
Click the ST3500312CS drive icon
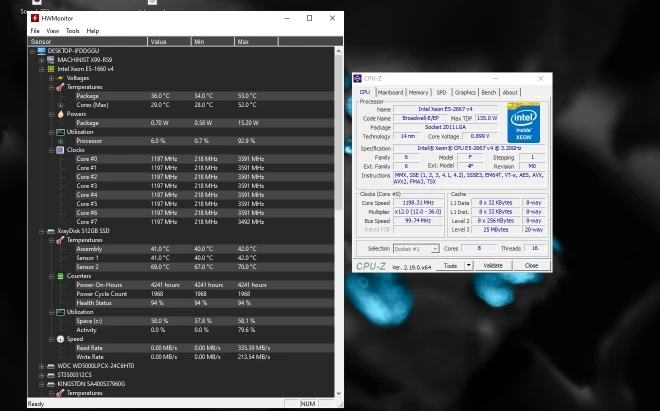51,375
